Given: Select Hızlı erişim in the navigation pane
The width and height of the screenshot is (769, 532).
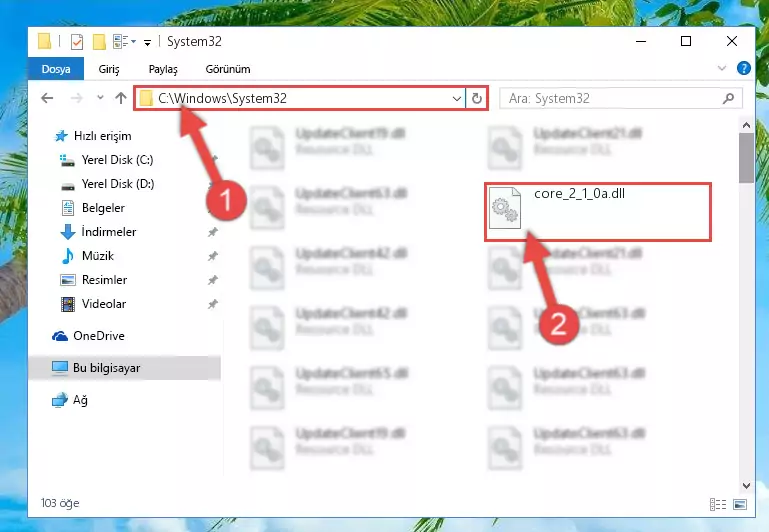Looking at the screenshot, I should pyautogui.click(x=103, y=136).
